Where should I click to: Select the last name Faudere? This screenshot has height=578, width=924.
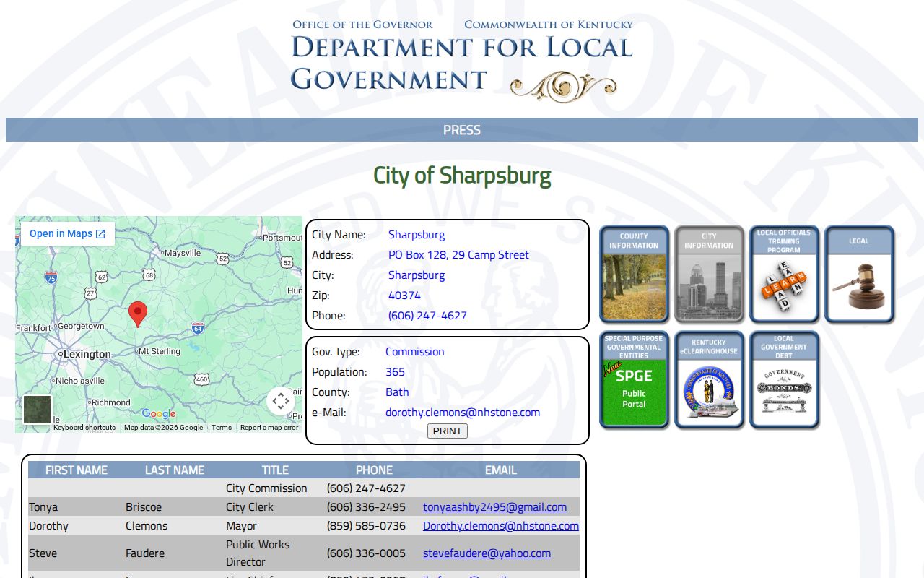[x=145, y=553]
